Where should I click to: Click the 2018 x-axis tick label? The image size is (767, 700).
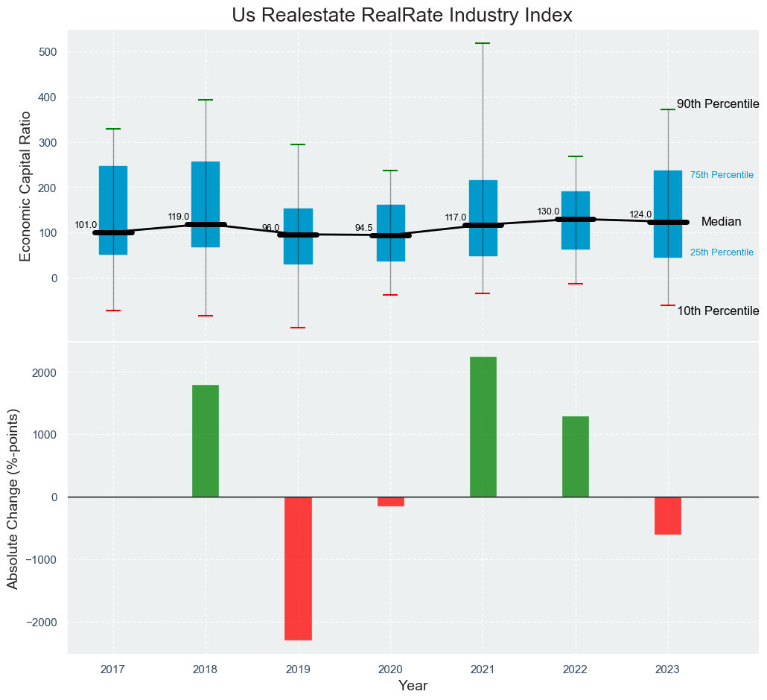(x=206, y=669)
